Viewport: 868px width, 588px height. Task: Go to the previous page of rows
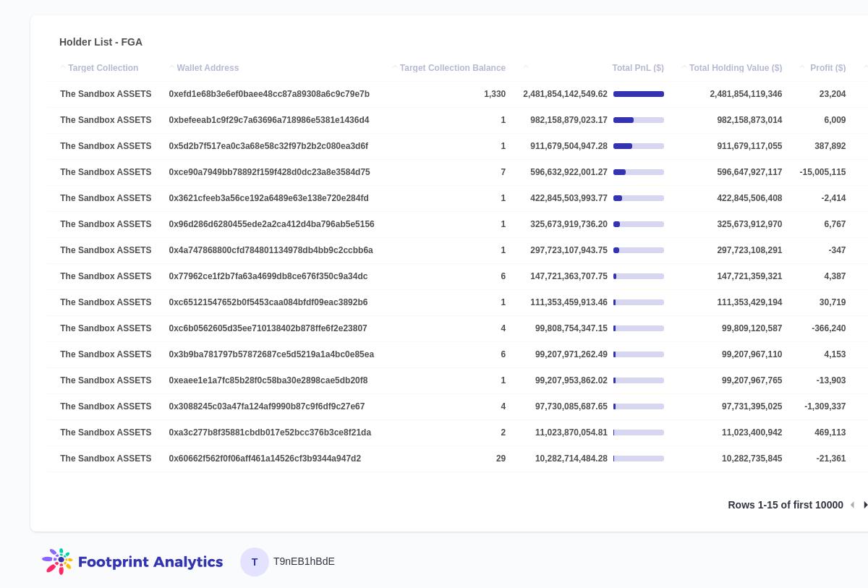[x=852, y=505]
